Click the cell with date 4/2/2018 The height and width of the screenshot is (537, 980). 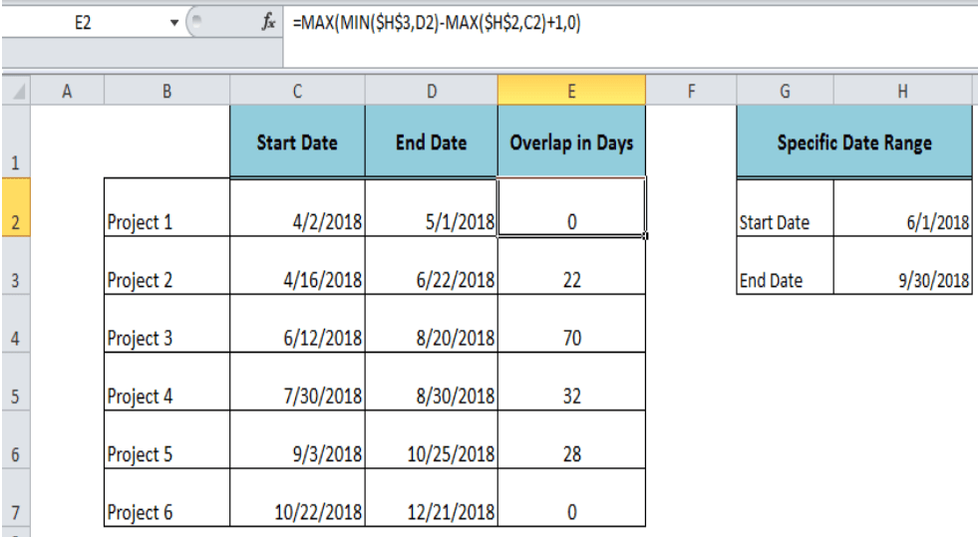click(297, 207)
